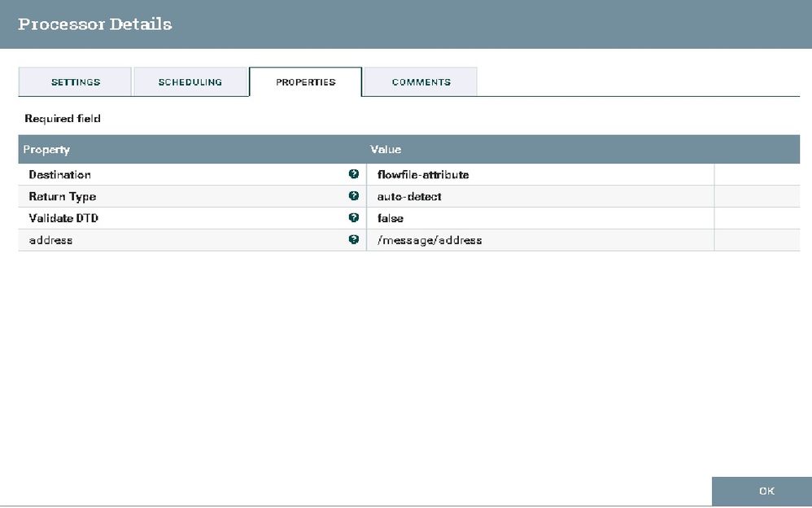Select the /message/address value cell
The image size is (812, 508).
(540, 240)
